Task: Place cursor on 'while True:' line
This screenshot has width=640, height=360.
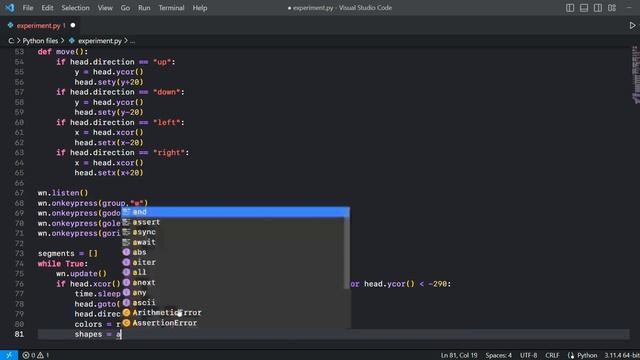Action: (62, 264)
